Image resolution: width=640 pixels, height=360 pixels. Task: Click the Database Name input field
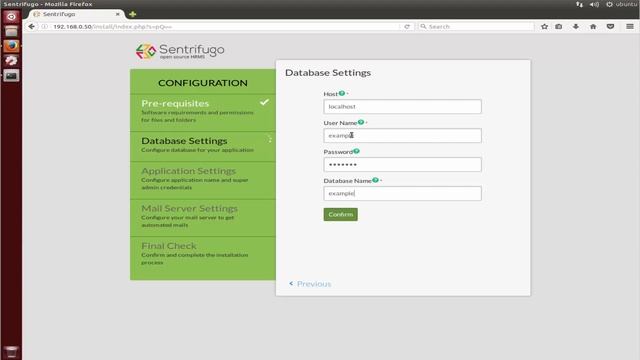pyautogui.click(x=402, y=193)
